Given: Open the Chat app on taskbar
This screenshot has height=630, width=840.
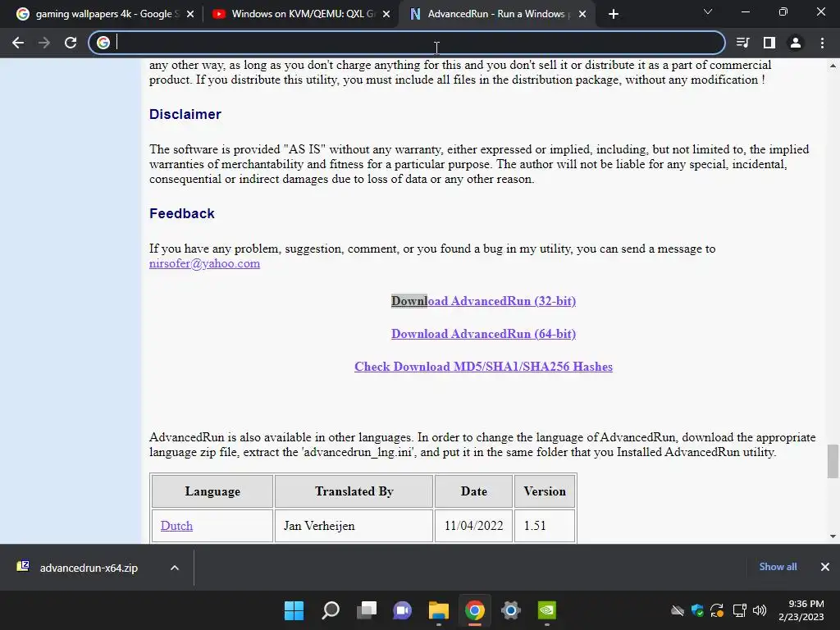Looking at the screenshot, I should point(402,610).
